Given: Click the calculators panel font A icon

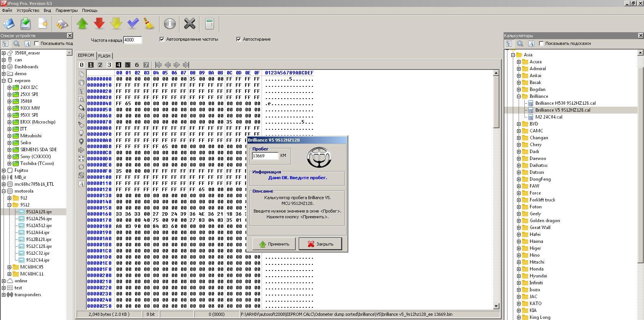Looking at the screenshot, I should (x=531, y=44).
